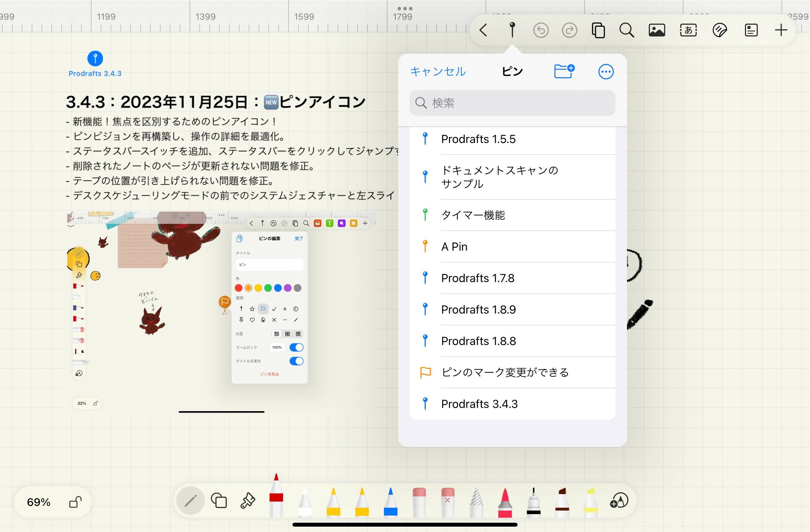Undo the last action
Screen dimensions: 810x532
point(541,30)
